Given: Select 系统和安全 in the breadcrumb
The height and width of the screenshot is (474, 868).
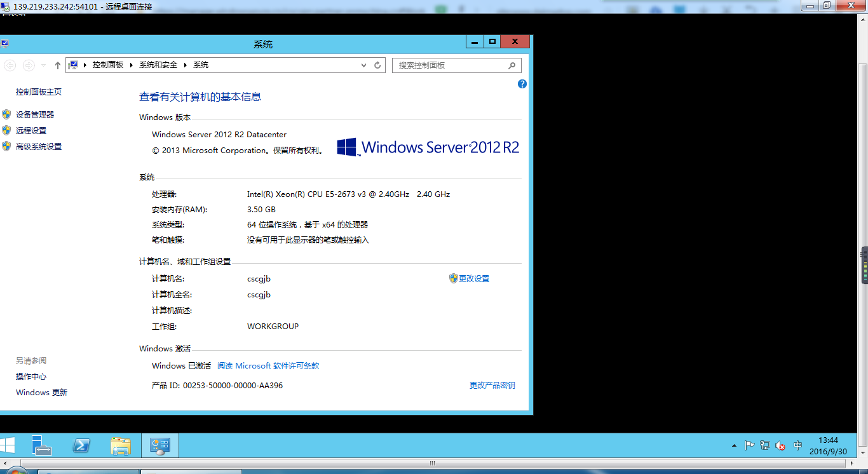Looking at the screenshot, I should pyautogui.click(x=158, y=65).
